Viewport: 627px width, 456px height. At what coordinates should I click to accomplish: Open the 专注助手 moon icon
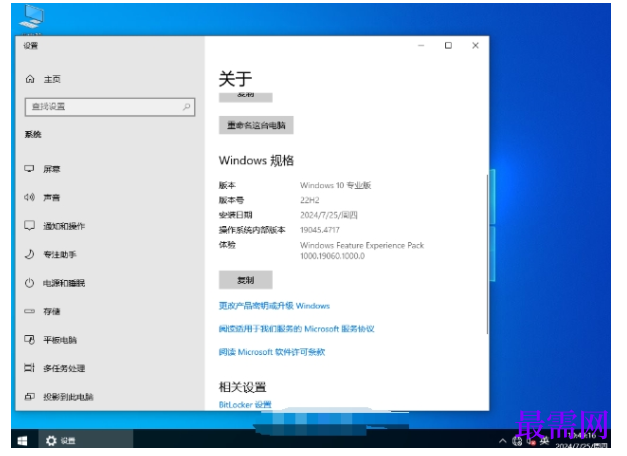click(x=30, y=254)
